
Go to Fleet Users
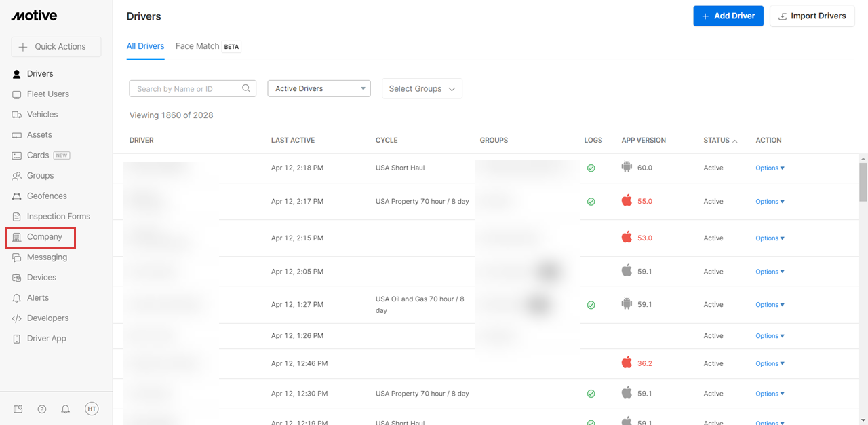coord(48,94)
